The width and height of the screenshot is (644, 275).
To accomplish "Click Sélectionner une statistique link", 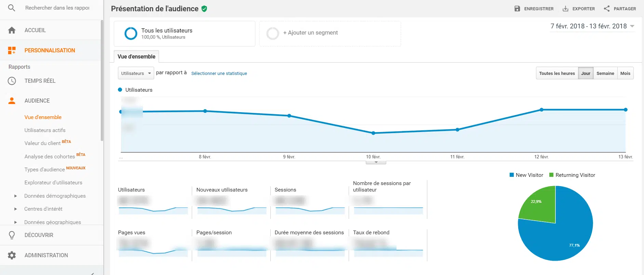I will (x=219, y=73).
